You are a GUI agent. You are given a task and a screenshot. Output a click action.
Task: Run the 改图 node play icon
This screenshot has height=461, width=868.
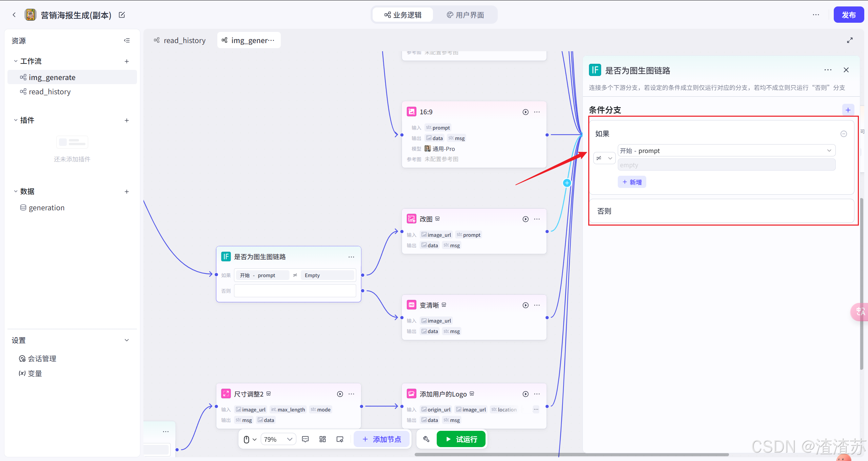pyautogui.click(x=525, y=219)
